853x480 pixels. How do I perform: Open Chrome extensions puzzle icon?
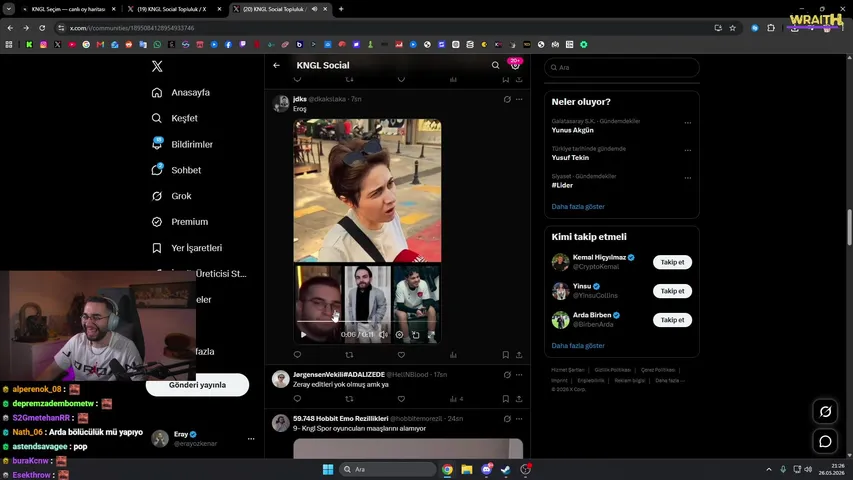771,28
